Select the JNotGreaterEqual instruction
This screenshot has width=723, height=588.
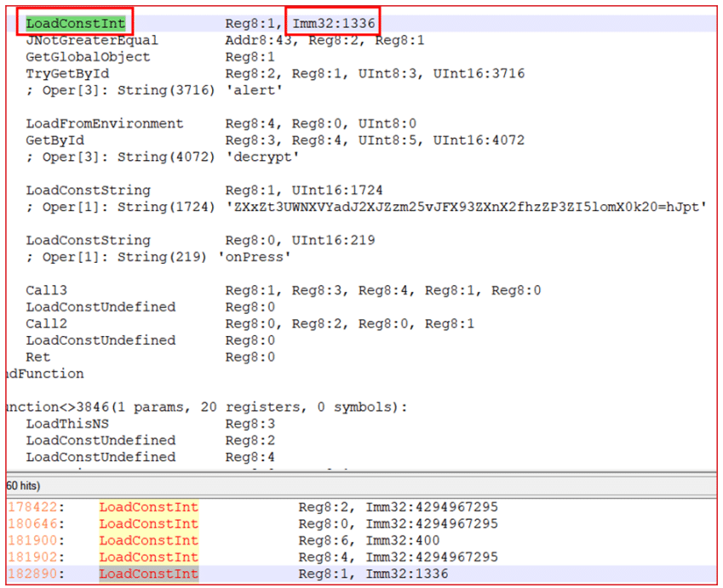coord(92,40)
